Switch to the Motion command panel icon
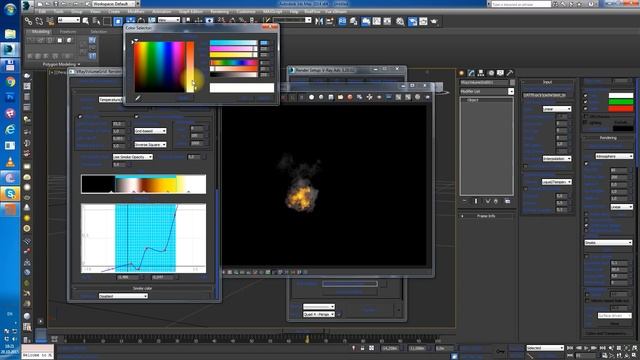The image size is (640, 360). click(491, 73)
